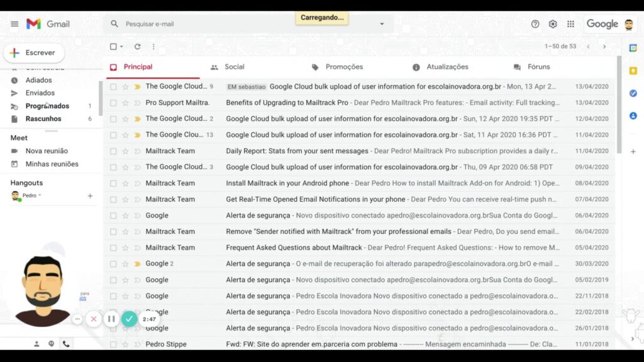Open Google Tasks side panel icon
Image resolution: width=644 pixels, height=362 pixels.
click(x=633, y=93)
